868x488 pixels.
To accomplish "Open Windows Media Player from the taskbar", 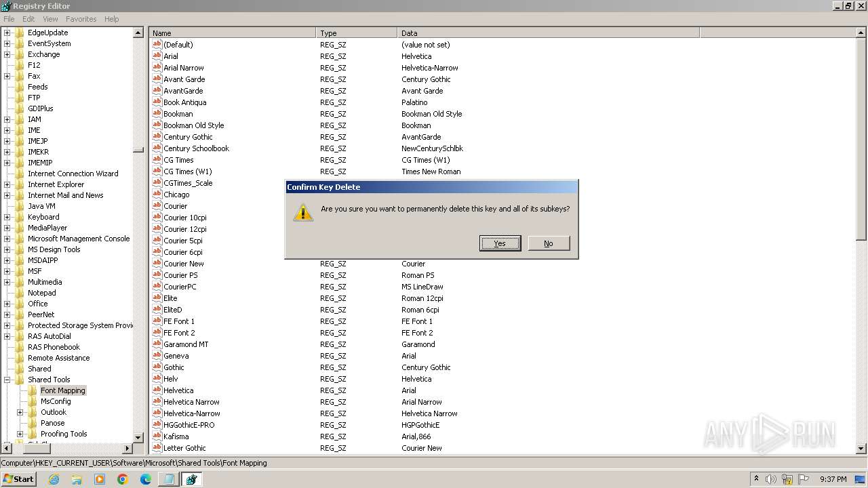I will [100, 479].
